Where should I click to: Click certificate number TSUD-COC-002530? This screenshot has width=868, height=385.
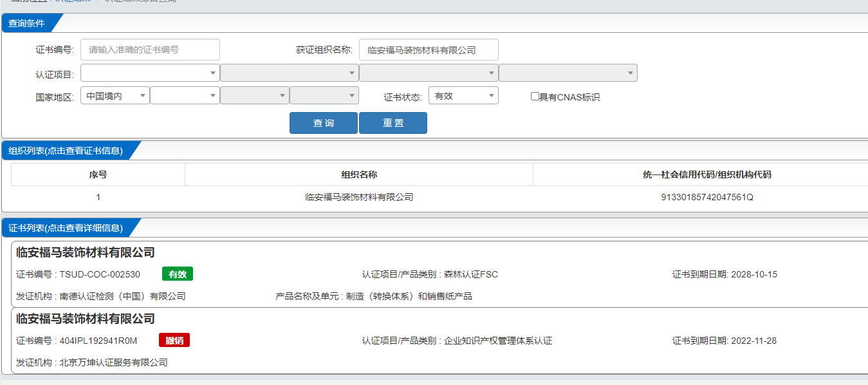100,274
